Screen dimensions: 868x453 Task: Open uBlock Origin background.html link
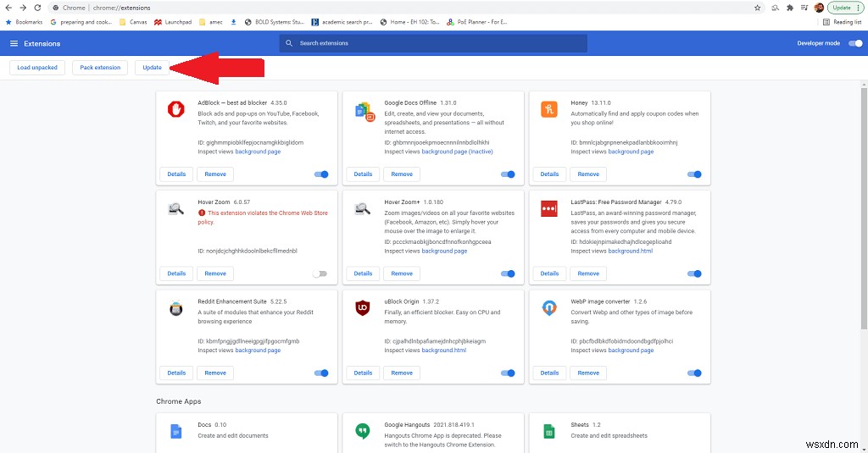coord(444,350)
